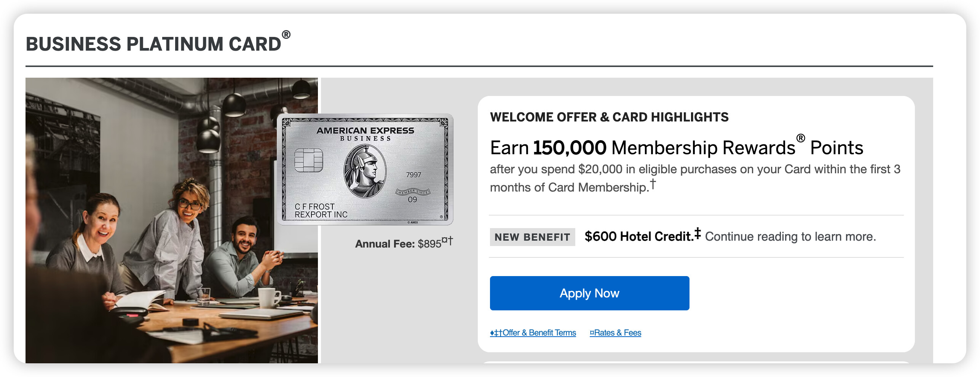Click the double dagger after Hotel Credit

coord(697,233)
